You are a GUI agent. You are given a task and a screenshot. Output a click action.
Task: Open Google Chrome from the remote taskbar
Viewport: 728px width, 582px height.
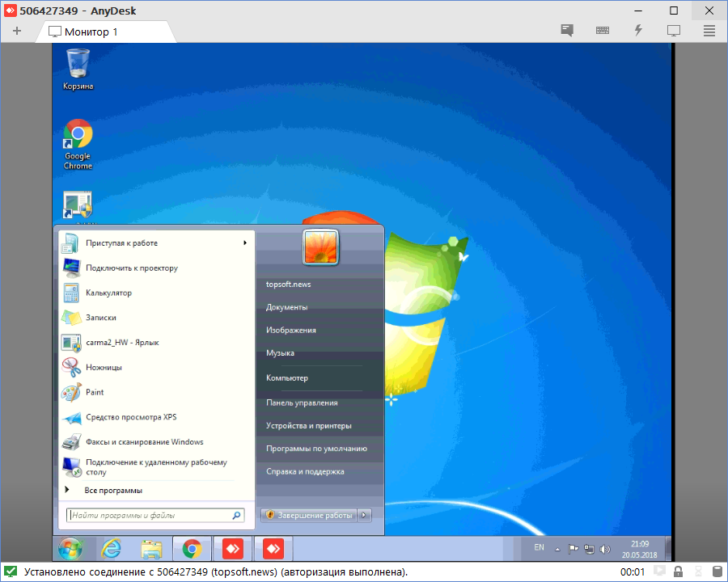[192, 549]
